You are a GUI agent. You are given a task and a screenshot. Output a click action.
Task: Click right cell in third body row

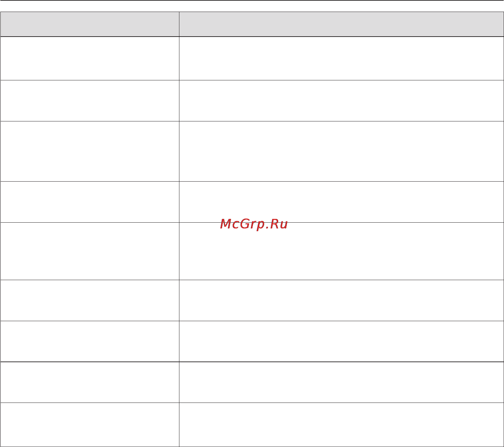point(341,152)
